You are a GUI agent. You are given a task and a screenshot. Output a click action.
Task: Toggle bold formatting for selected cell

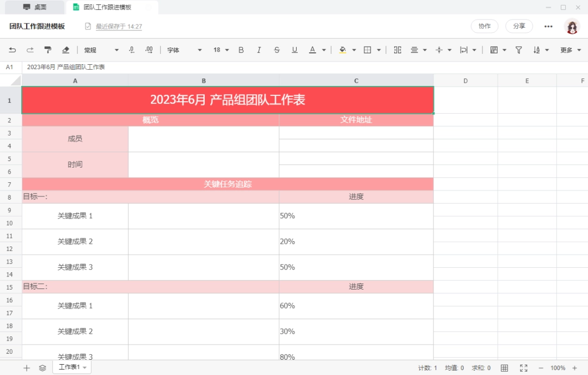(x=241, y=50)
